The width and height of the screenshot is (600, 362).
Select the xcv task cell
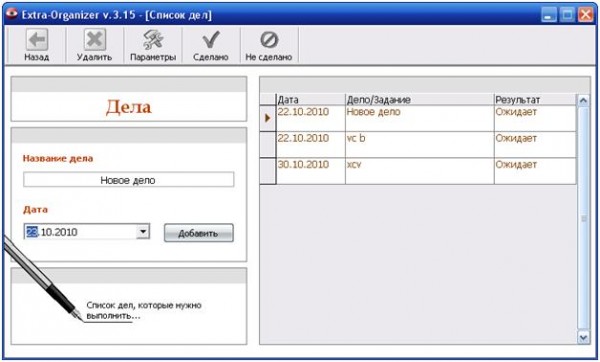419,171
